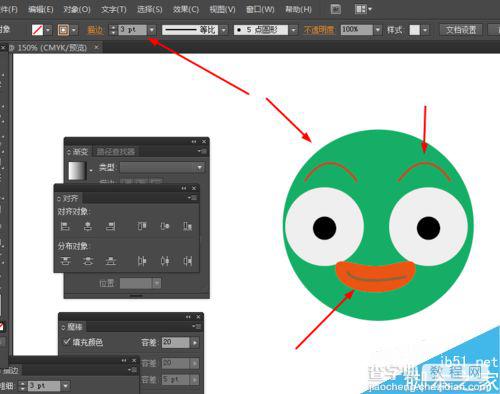Click vertical align center icon in Align panel
500x394 pixels.
click(x=165, y=226)
